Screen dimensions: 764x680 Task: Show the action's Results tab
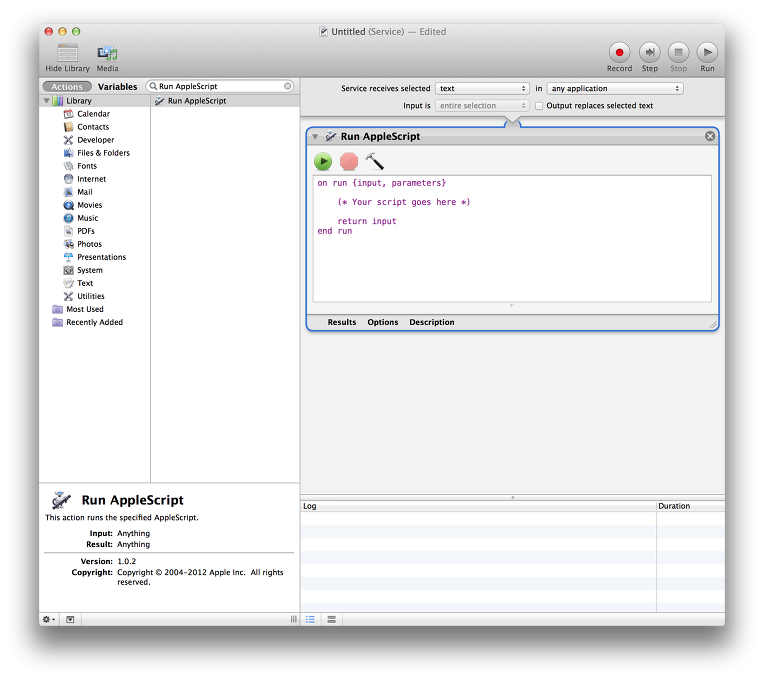point(342,322)
